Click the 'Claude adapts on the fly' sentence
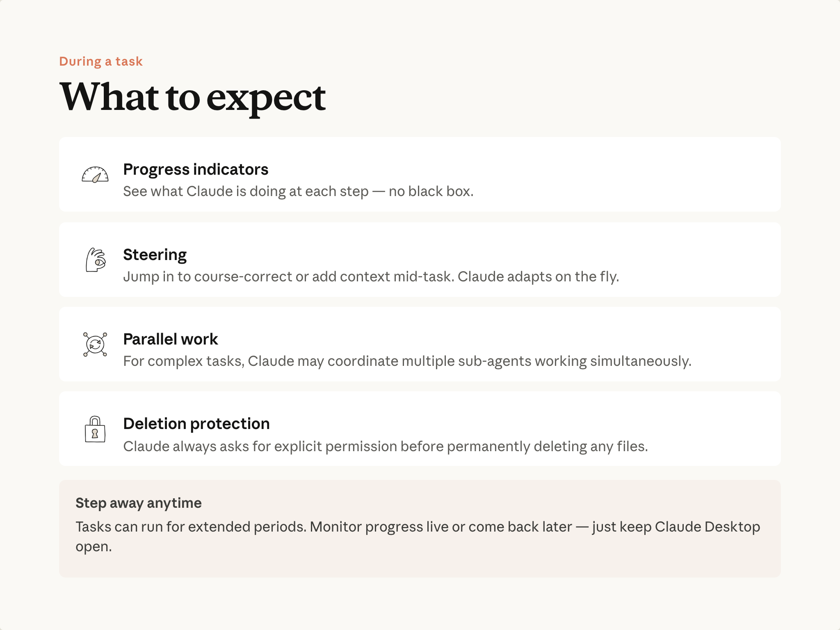The width and height of the screenshot is (840, 630). tap(538, 277)
